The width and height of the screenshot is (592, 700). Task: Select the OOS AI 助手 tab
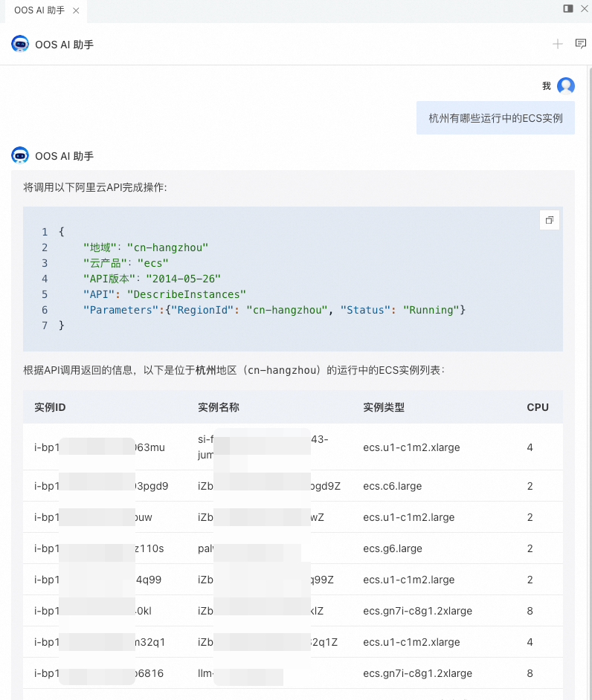[39, 10]
